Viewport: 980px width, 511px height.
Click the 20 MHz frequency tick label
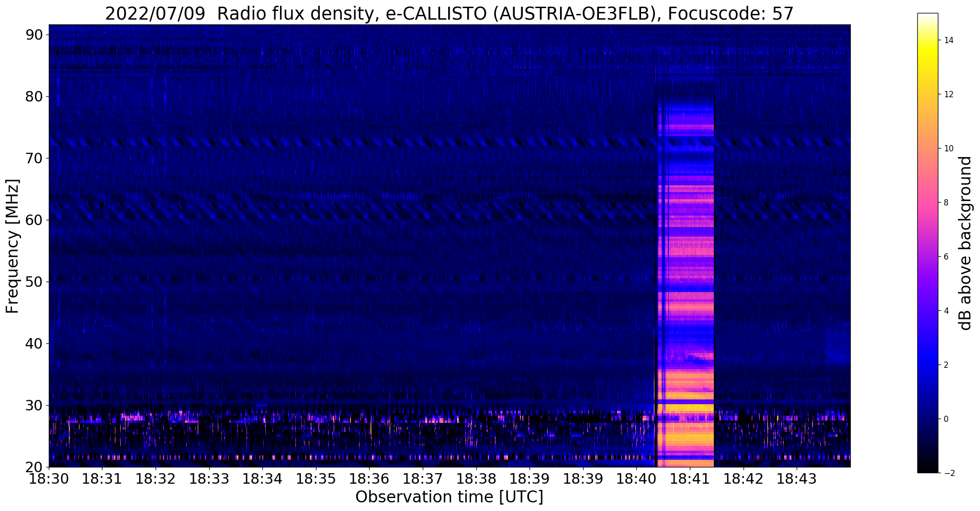coord(34,467)
